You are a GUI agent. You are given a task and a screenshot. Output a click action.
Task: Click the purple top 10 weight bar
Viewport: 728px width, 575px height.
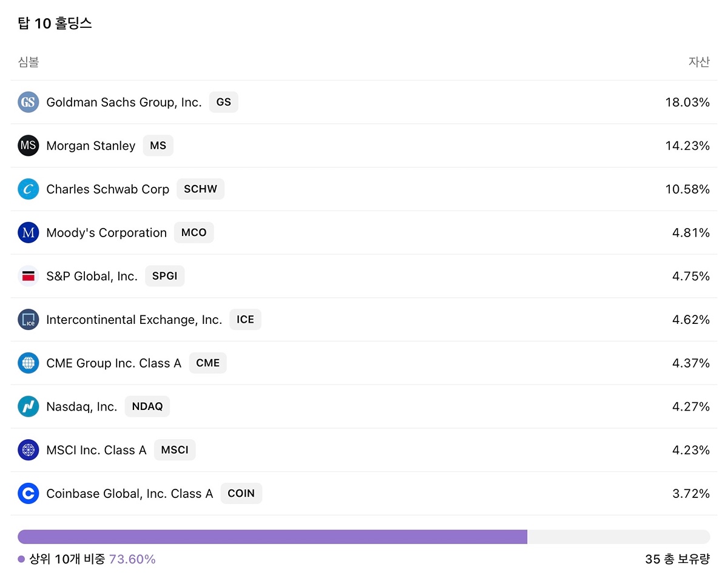coord(272,537)
